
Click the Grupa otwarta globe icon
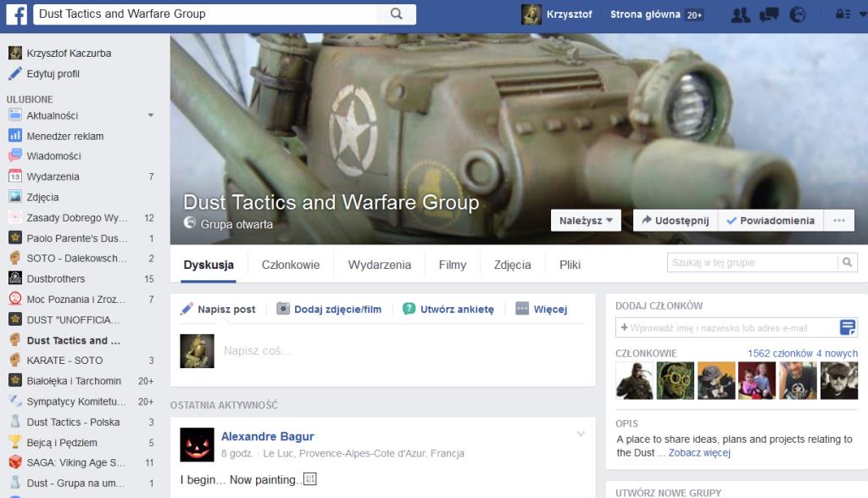(x=189, y=222)
